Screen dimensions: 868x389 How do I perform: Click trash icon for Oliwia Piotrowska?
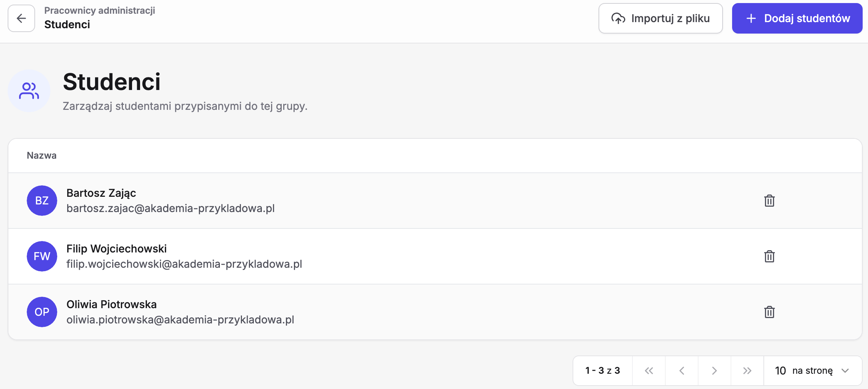coord(769,312)
